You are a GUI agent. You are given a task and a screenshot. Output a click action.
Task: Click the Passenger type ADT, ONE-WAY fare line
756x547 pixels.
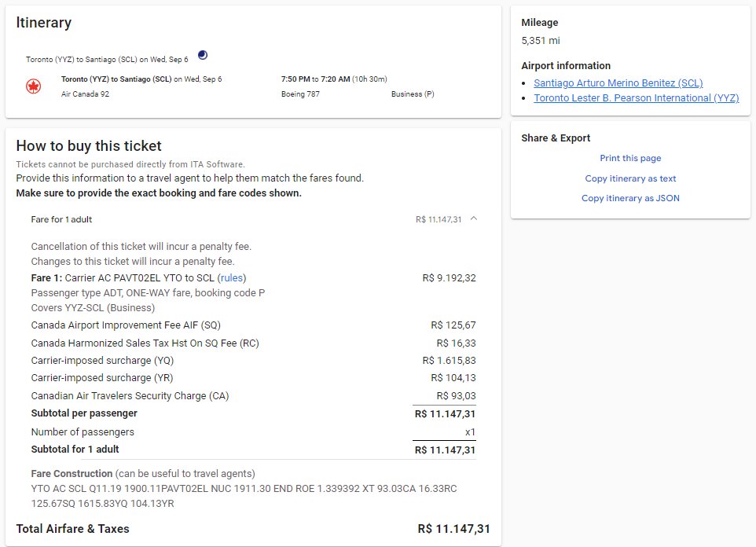click(148, 293)
